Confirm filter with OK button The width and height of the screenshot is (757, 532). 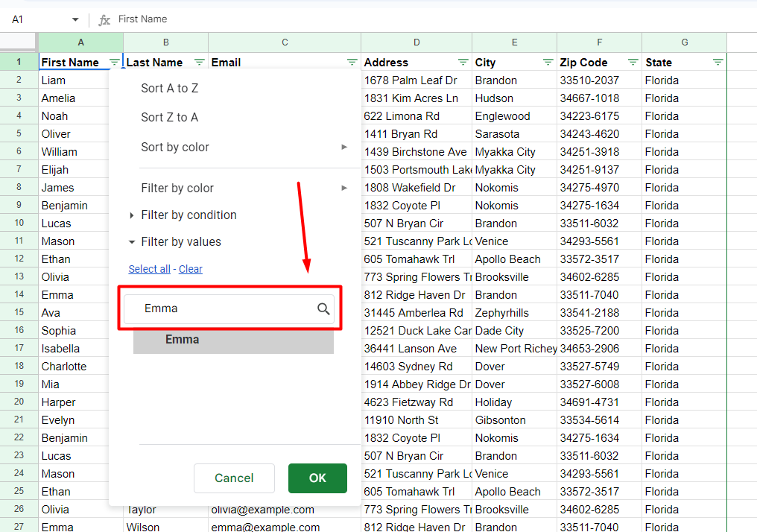(x=317, y=478)
